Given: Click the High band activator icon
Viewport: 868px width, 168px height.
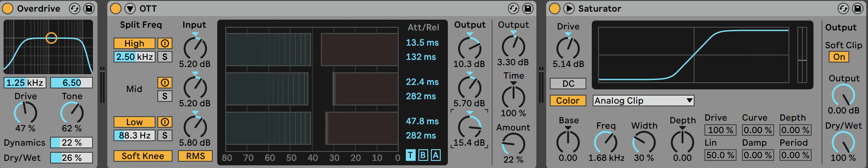Looking at the screenshot, I should pos(165,43).
